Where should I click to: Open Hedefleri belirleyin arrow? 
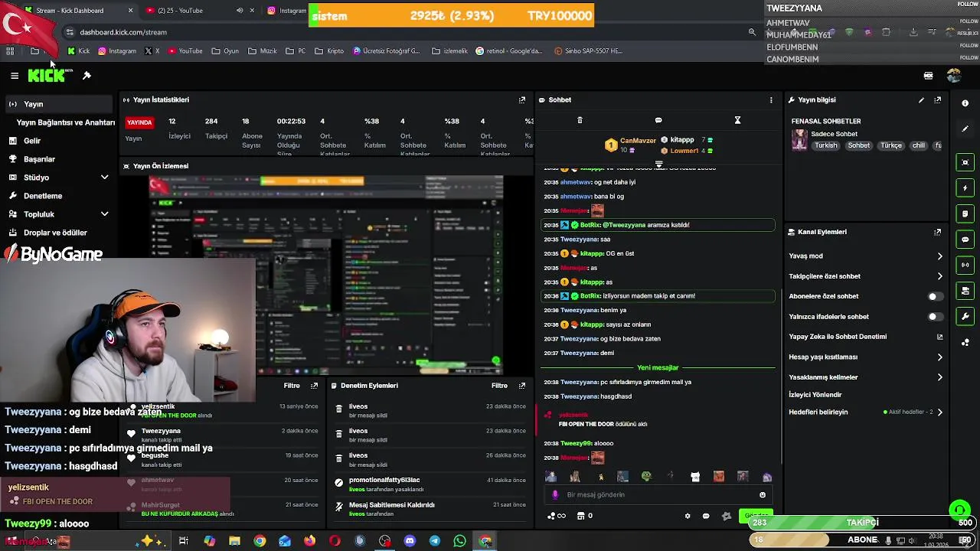tap(940, 412)
